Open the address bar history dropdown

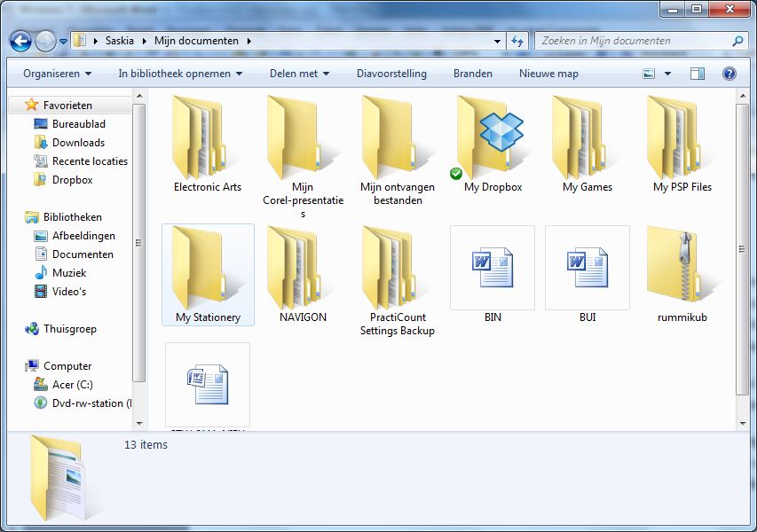point(497,42)
